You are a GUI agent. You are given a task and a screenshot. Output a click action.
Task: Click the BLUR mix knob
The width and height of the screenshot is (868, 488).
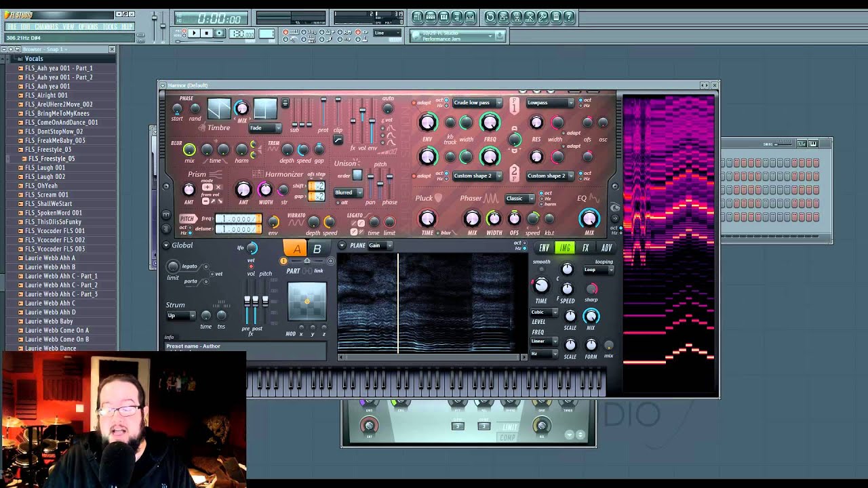tap(189, 150)
